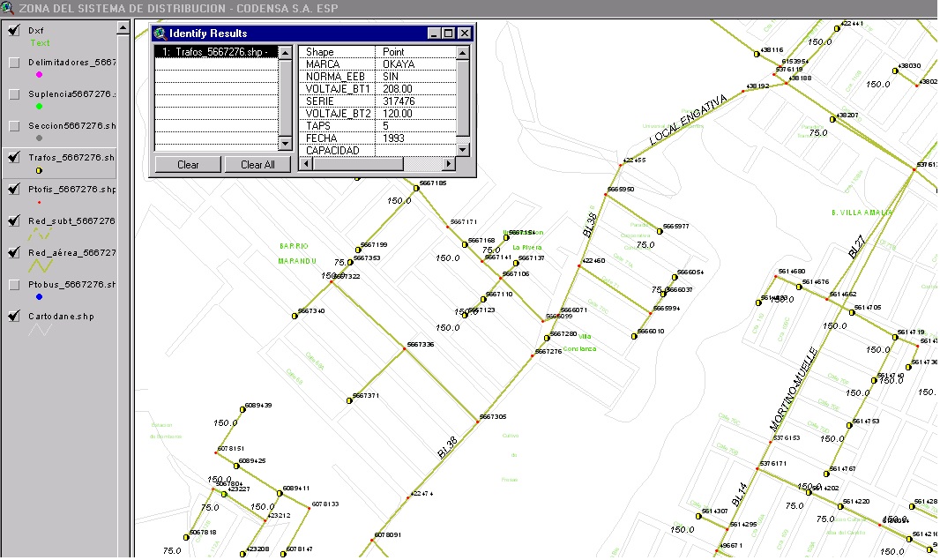The image size is (940, 560).
Task: Click the Red_subt dashed line symbol
Action: [41, 234]
